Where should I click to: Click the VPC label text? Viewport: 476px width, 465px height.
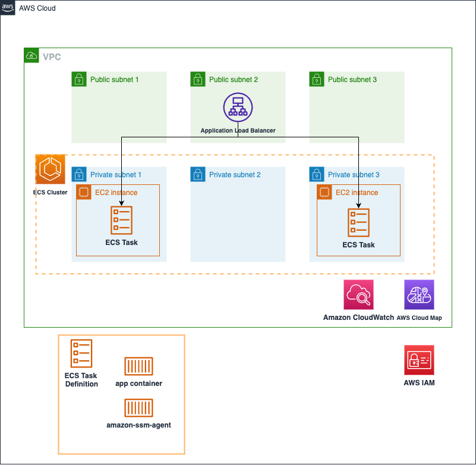[52, 57]
